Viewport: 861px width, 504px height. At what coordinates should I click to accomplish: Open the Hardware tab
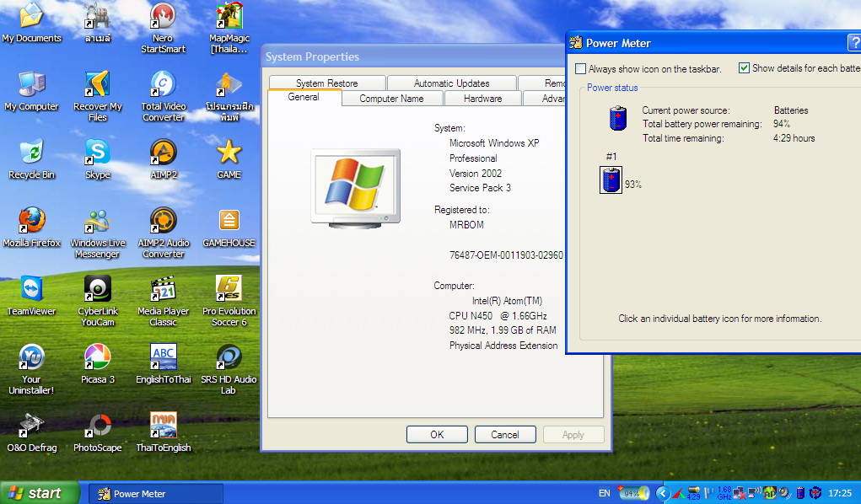tap(482, 99)
